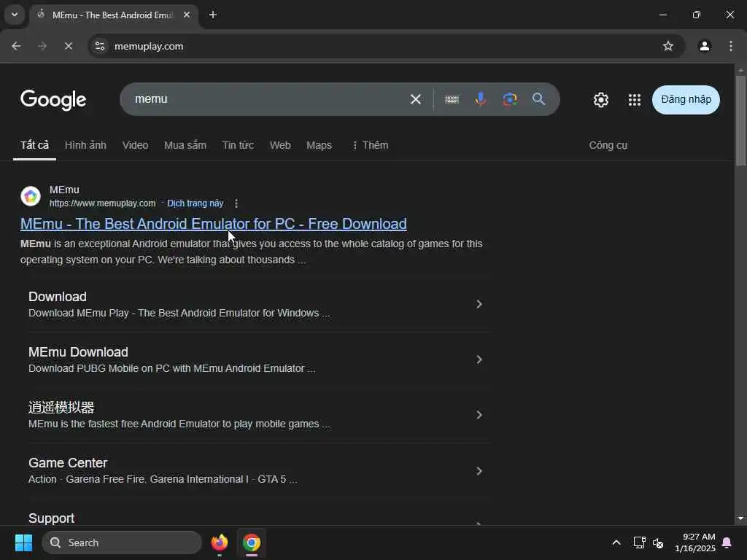Image resolution: width=747 pixels, height=560 pixels.
Task: Clear the Google search box
Action: pos(415,99)
